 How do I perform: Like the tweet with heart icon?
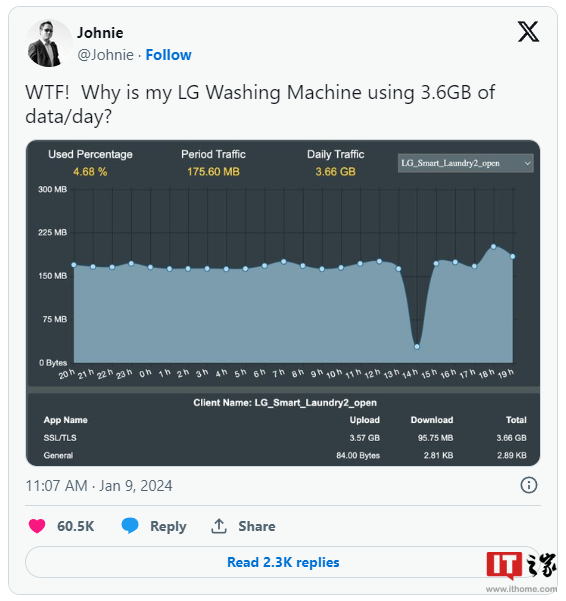coord(37,526)
